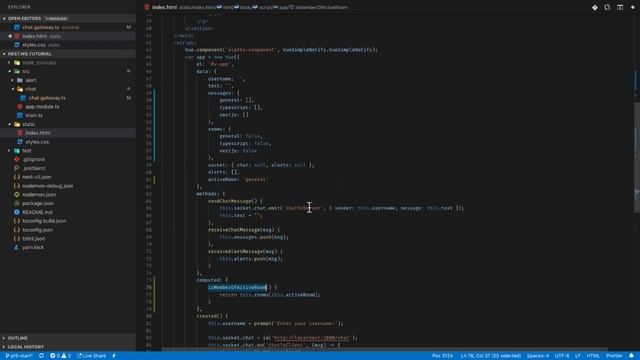Click the LF line ending indicator
640x360 pixels.
tap(578, 356)
